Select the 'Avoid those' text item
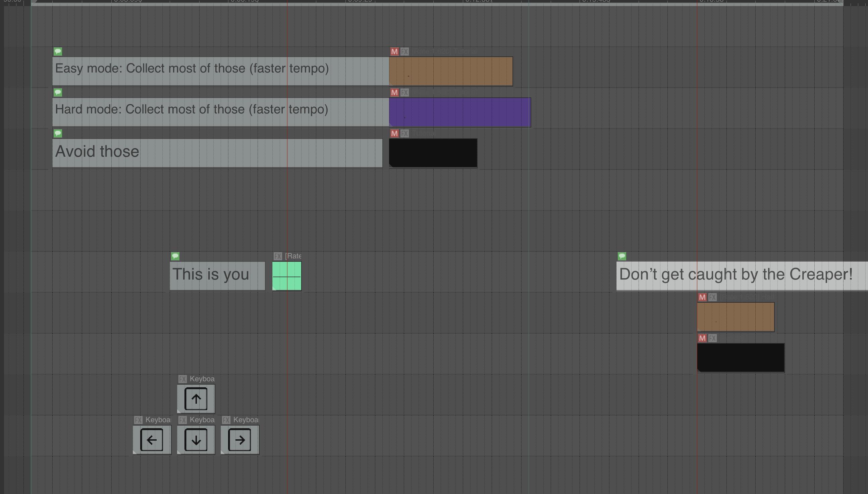 (x=217, y=153)
